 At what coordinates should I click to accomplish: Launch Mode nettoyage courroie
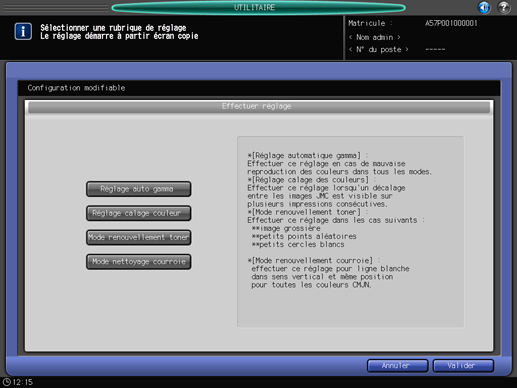pos(138,262)
